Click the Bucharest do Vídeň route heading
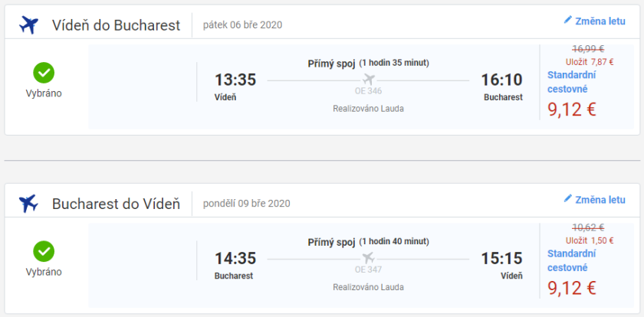 [116, 204]
